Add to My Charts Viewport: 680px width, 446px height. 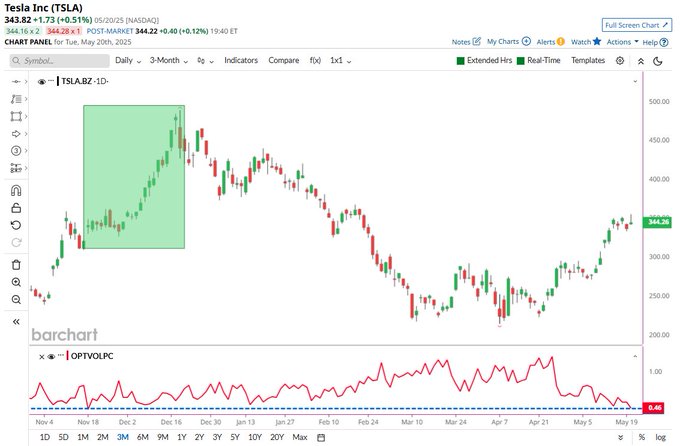[509, 42]
